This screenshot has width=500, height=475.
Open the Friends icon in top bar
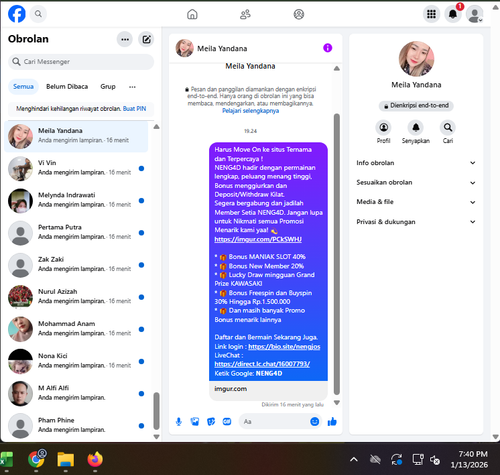click(x=245, y=14)
